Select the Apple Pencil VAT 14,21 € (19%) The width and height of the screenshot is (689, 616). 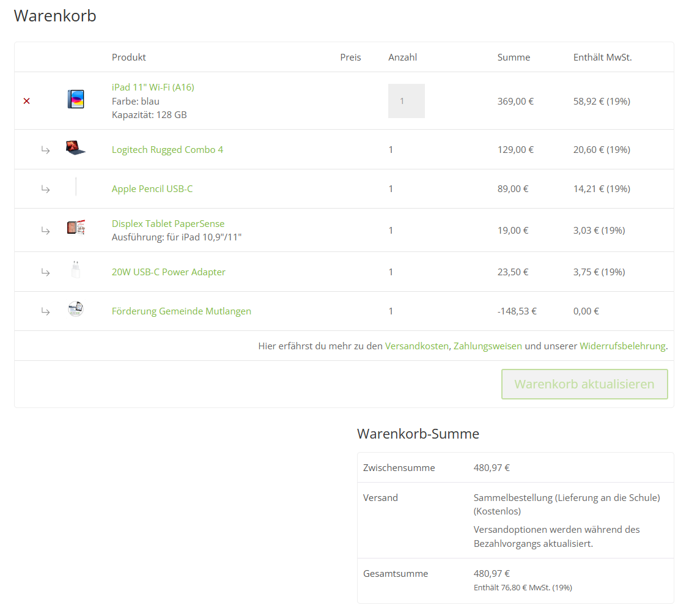tap(602, 188)
